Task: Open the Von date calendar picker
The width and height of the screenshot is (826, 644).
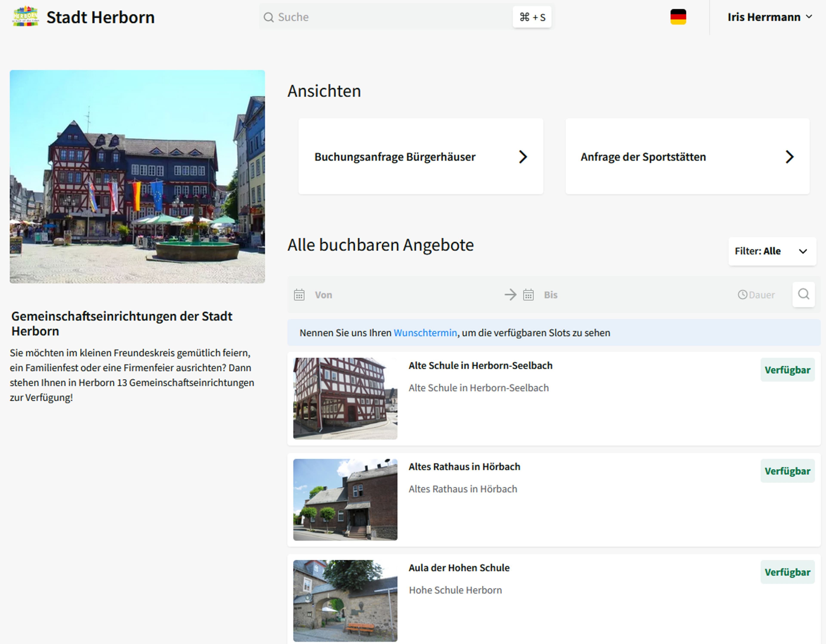Action: pyautogui.click(x=299, y=295)
